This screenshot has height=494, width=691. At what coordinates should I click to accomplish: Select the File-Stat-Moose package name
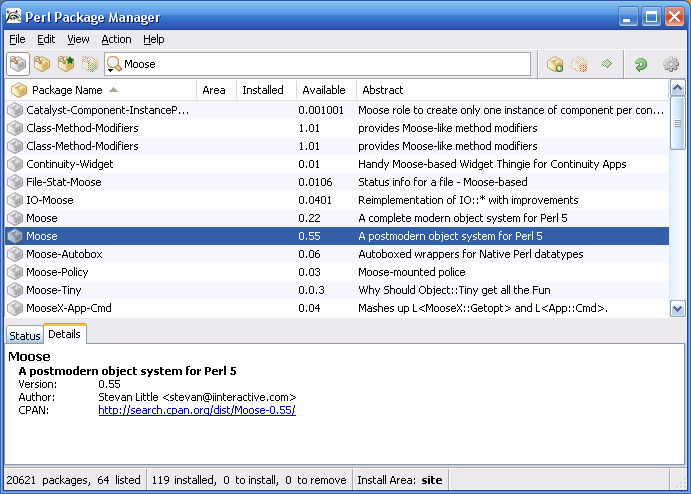point(64,182)
